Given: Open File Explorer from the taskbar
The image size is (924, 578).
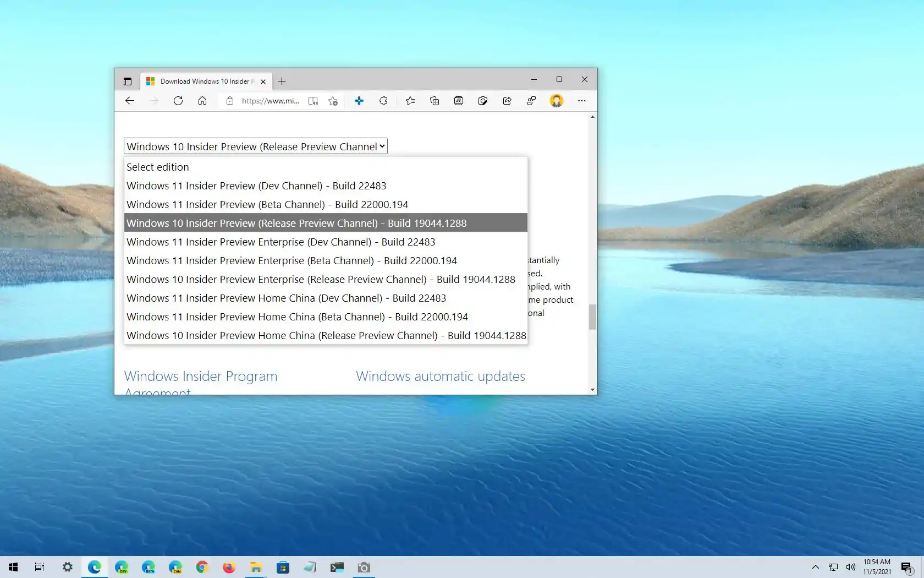Looking at the screenshot, I should coord(256,567).
